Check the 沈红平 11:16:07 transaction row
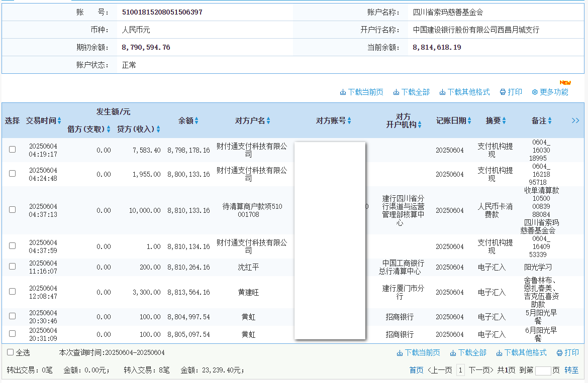588x383 pixels. point(13,266)
